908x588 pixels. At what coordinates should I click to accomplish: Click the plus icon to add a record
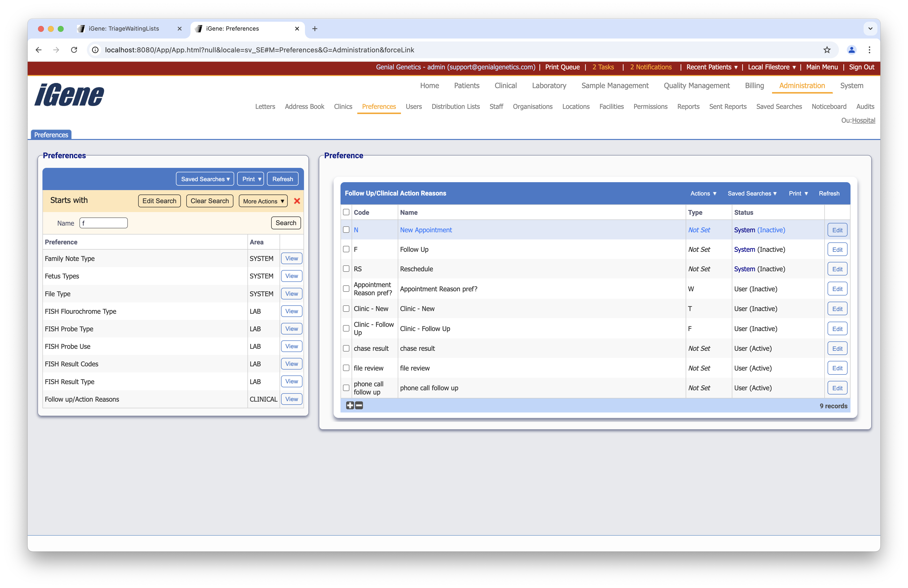pyautogui.click(x=350, y=405)
